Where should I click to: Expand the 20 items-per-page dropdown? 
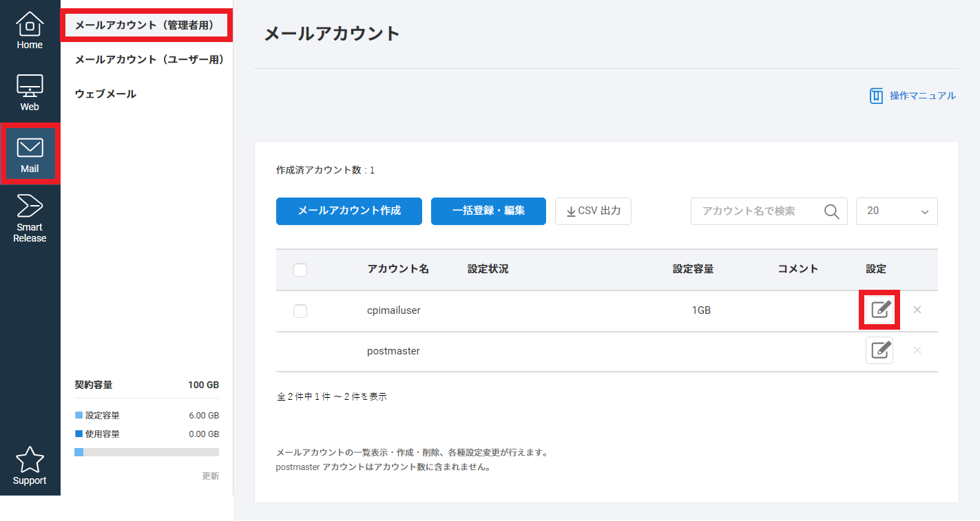[x=896, y=211]
